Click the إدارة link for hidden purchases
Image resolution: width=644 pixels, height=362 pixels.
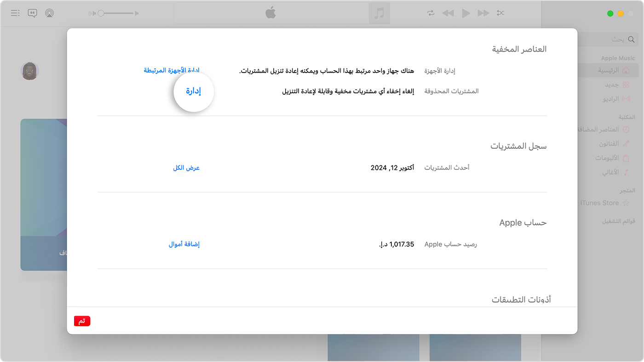194,91
